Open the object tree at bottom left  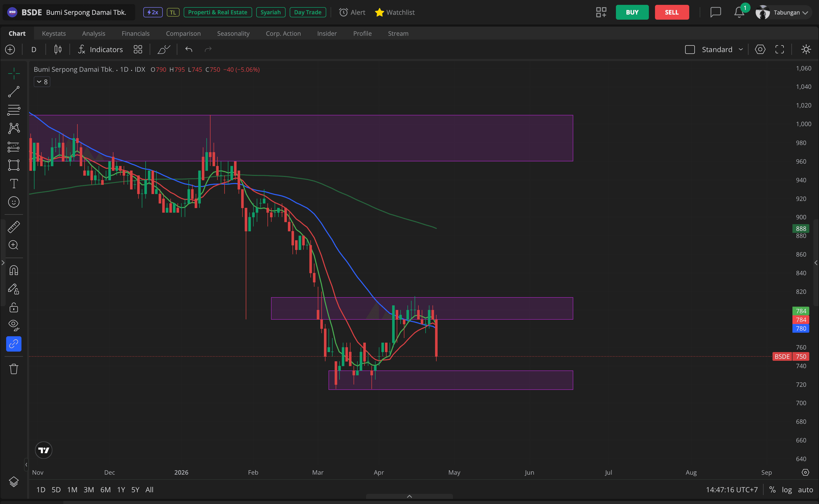(14, 481)
